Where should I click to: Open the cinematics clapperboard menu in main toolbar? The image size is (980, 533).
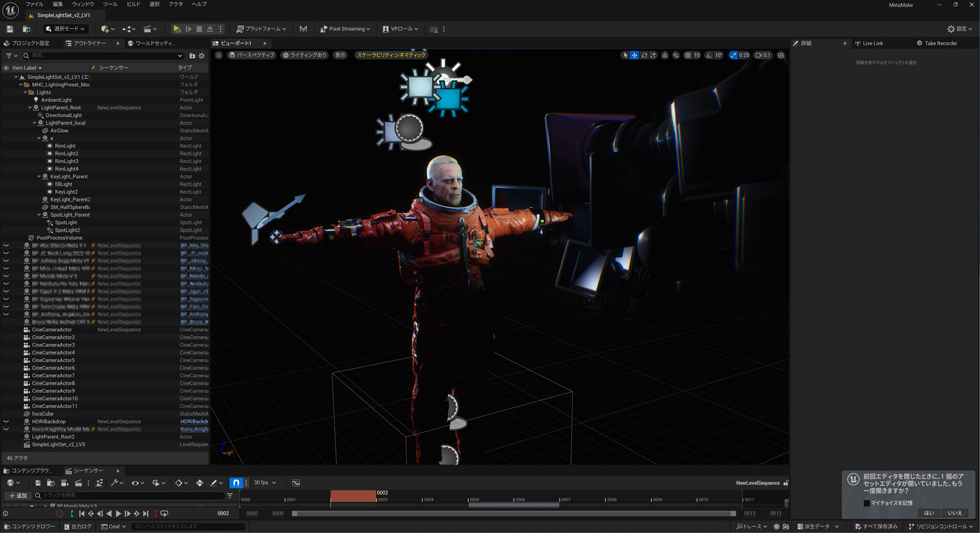coord(150,29)
